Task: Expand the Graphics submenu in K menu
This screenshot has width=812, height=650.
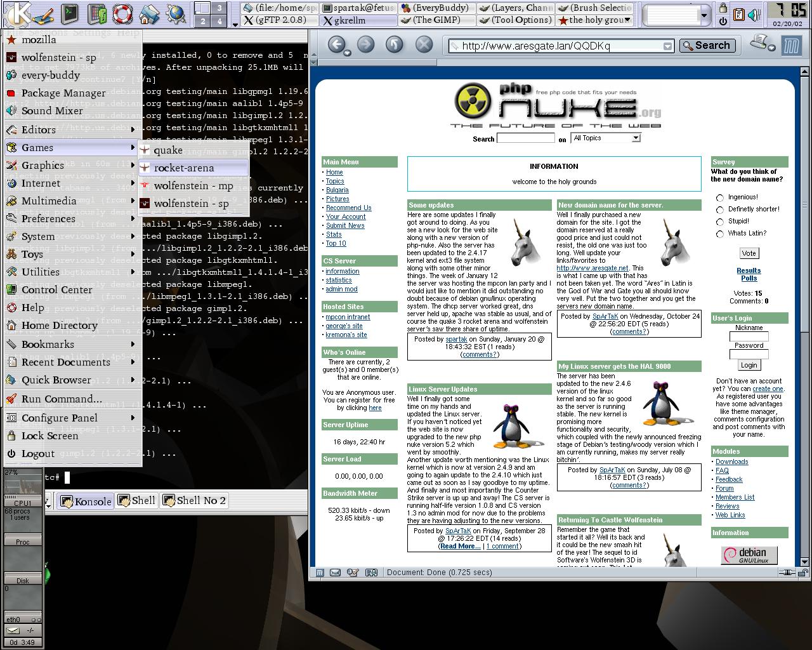Action: pyautogui.click(x=73, y=165)
